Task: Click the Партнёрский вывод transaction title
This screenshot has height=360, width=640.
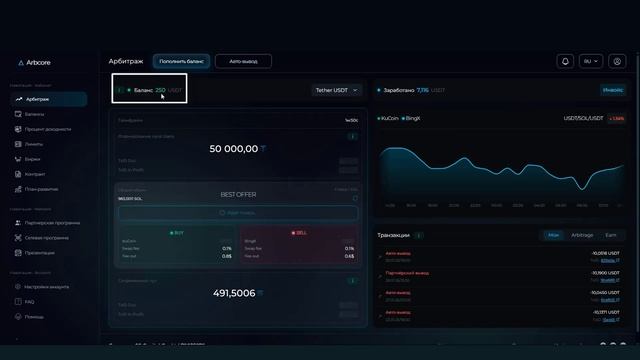Action: click(x=407, y=273)
